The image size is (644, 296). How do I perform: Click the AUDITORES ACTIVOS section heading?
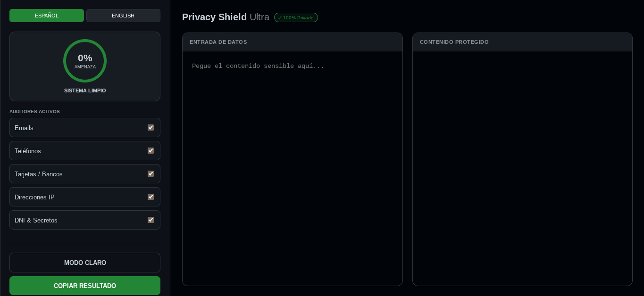pos(34,112)
